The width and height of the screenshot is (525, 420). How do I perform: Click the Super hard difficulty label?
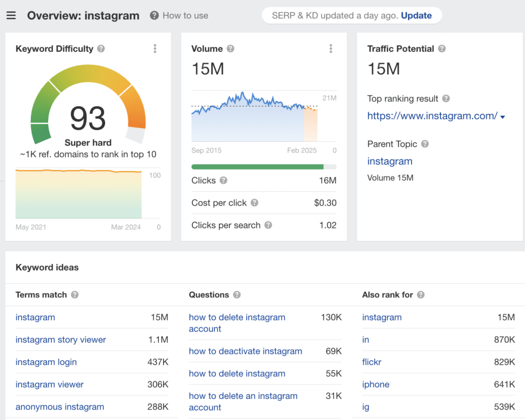(x=88, y=143)
